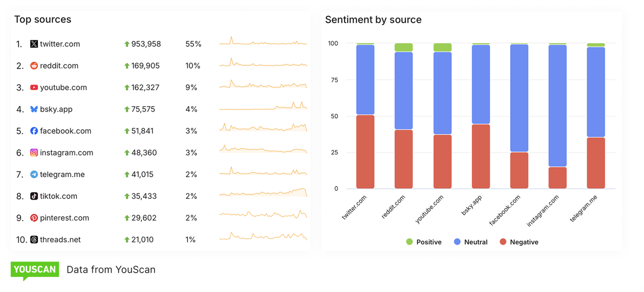Open the pinterest.com source link
This screenshot has height=292, width=644.
[x=64, y=218]
